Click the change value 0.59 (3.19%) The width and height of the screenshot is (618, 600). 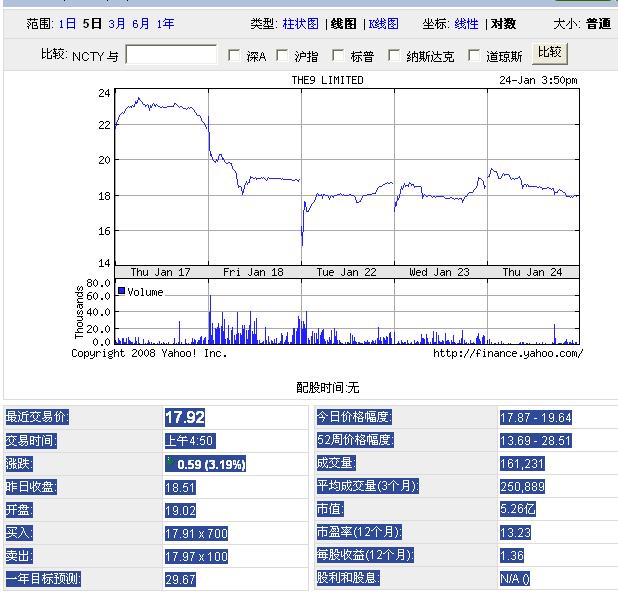tap(205, 464)
